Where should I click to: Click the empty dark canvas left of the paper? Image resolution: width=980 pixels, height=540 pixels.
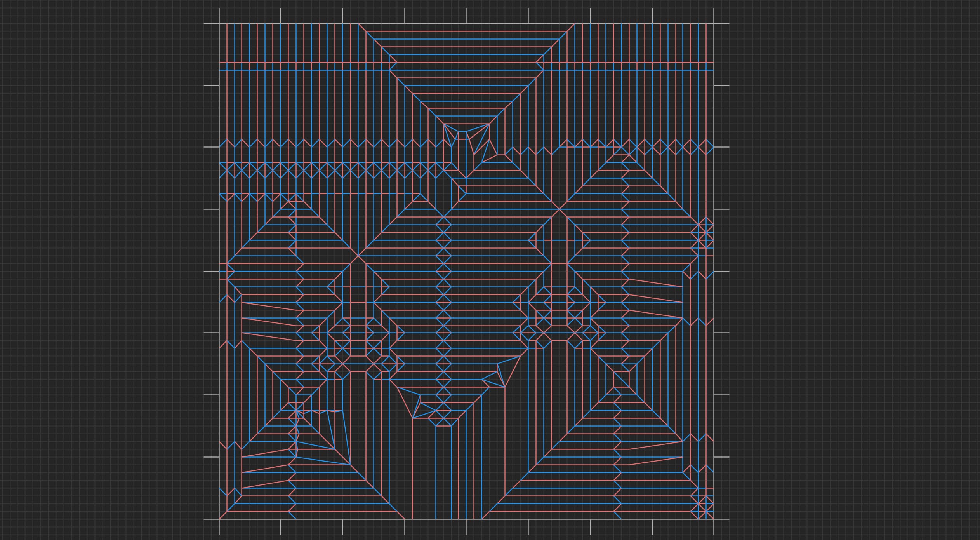pyautogui.click(x=105, y=272)
